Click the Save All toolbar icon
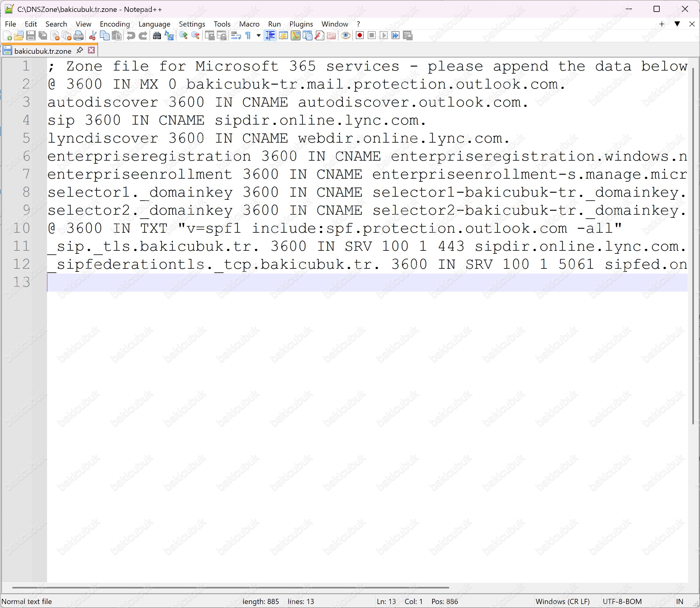Viewport: 700px width, 608px height. [x=43, y=36]
